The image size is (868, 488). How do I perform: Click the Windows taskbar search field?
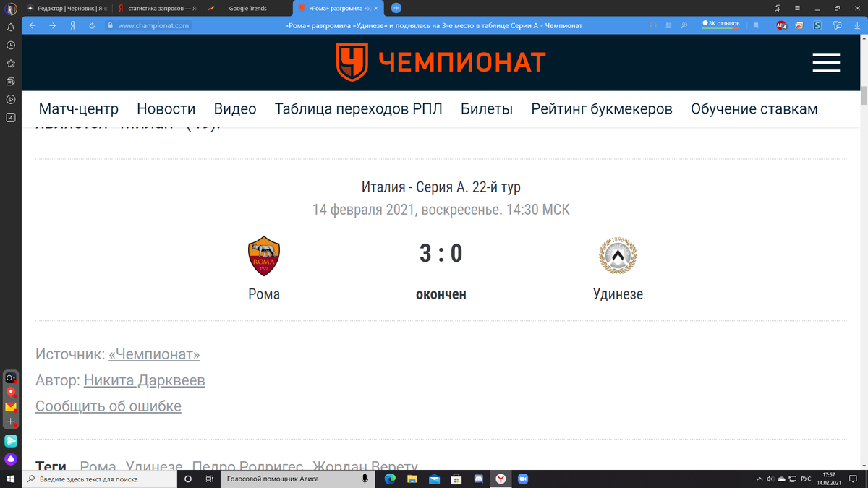pyautogui.click(x=100, y=479)
